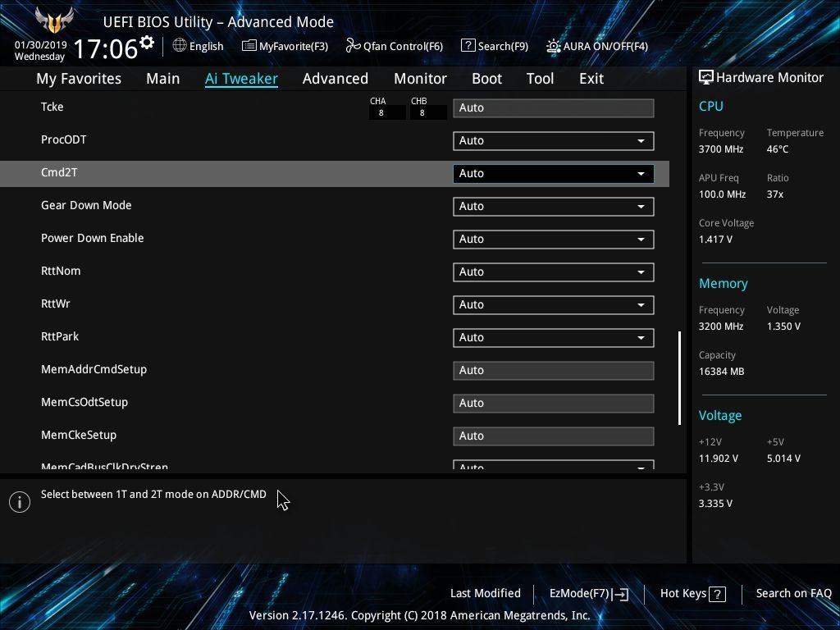Click the info icon beside help text
The image size is (840, 630).
click(x=20, y=502)
